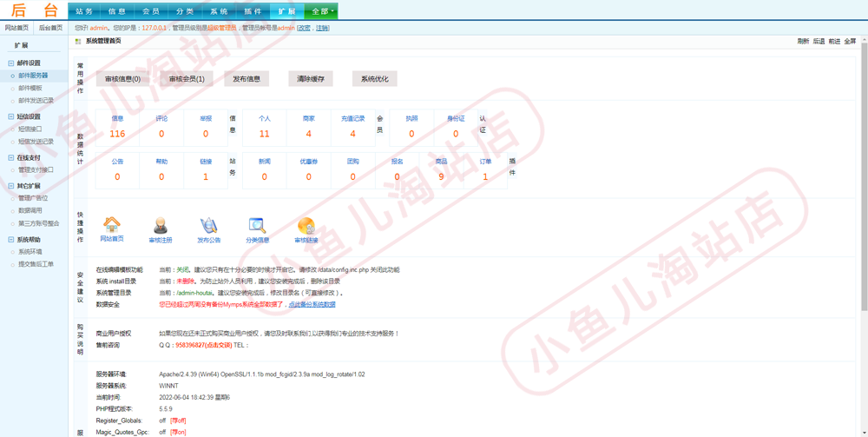Viewport: 868px width, 437px height.
Task: Open the 审核链接 globe shortcut icon
Action: click(x=306, y=225)
